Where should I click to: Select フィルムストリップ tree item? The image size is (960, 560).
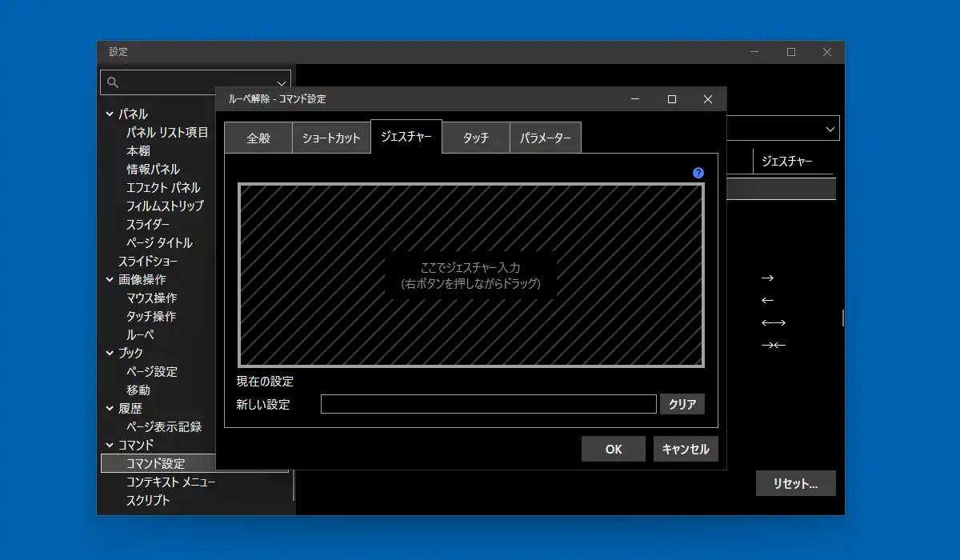(165, 206)
